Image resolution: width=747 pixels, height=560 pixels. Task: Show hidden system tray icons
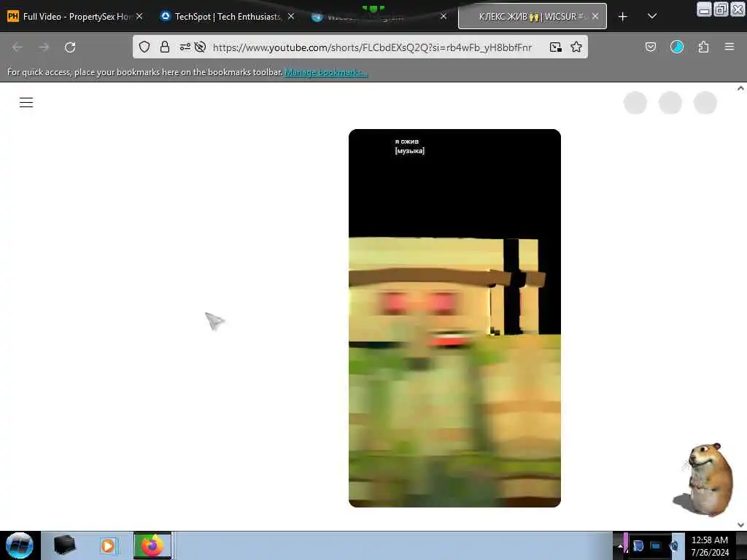620,545
